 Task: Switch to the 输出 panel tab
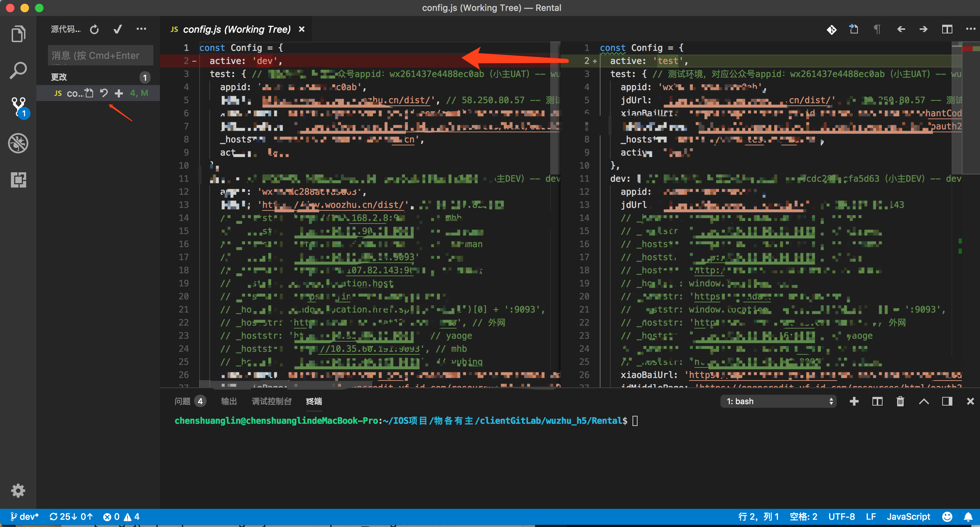point(229,401)
